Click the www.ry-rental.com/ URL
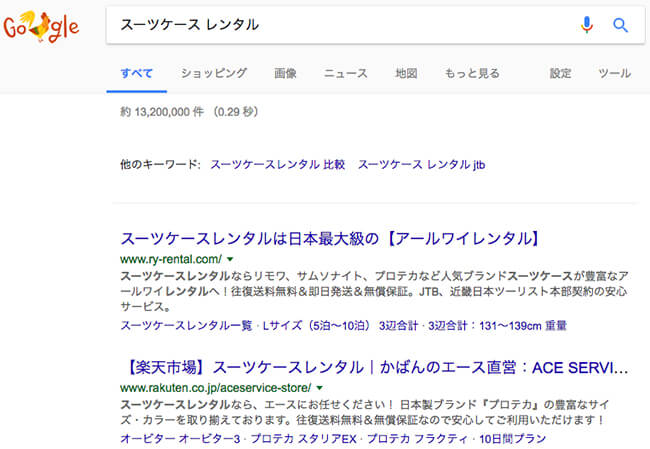650x449 pixels. coord(171,259)
